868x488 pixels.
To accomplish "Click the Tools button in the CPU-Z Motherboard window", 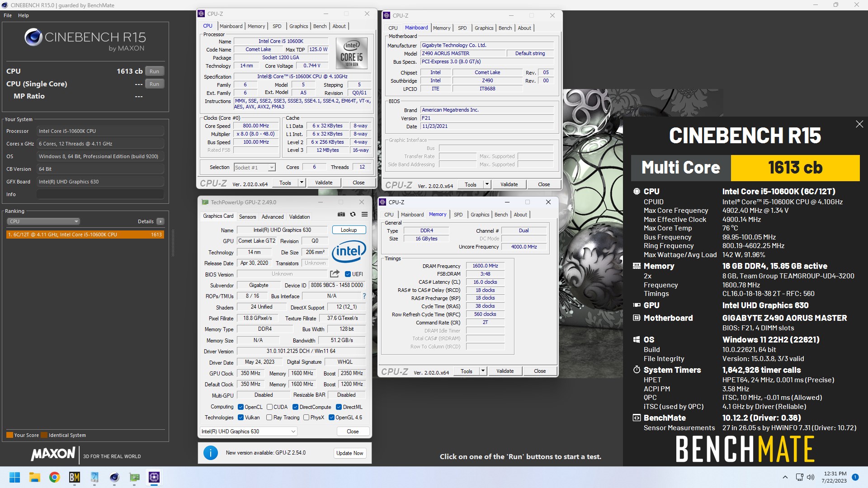I will click(x=470, y=184).
